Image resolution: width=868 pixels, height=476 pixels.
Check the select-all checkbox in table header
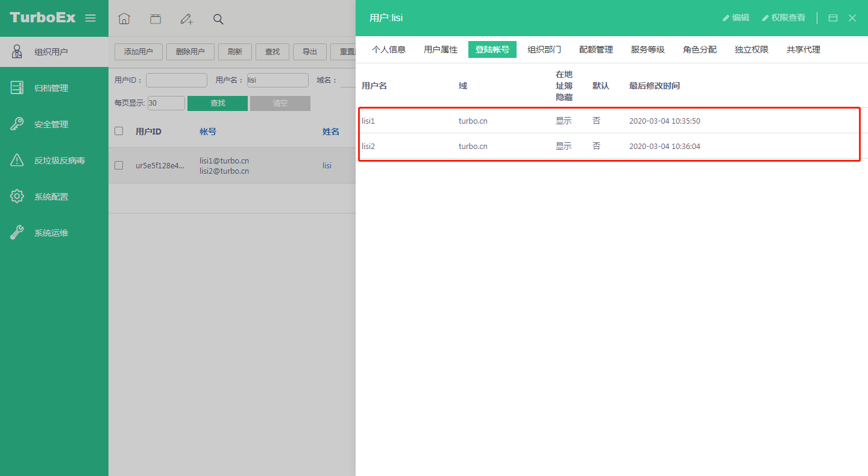tap(119, 131)
